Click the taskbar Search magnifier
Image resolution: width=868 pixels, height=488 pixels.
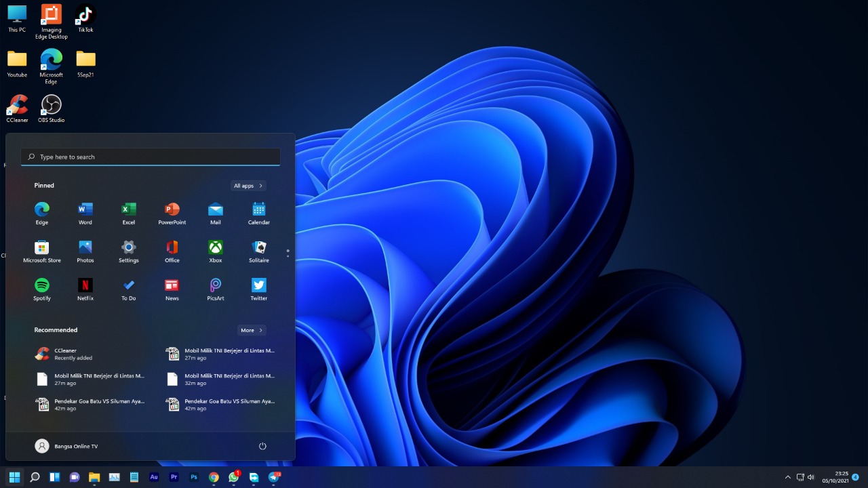click(35, 477)
